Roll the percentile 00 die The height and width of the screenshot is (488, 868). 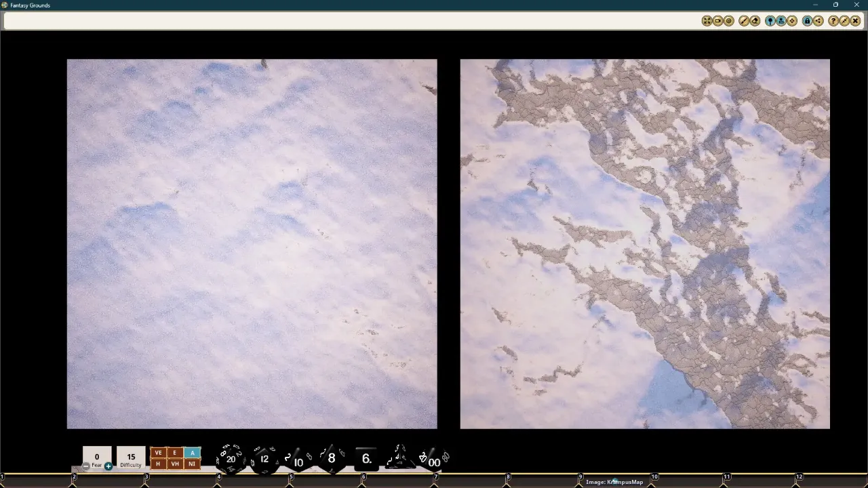pyautogui.click(x=434, y=460)
